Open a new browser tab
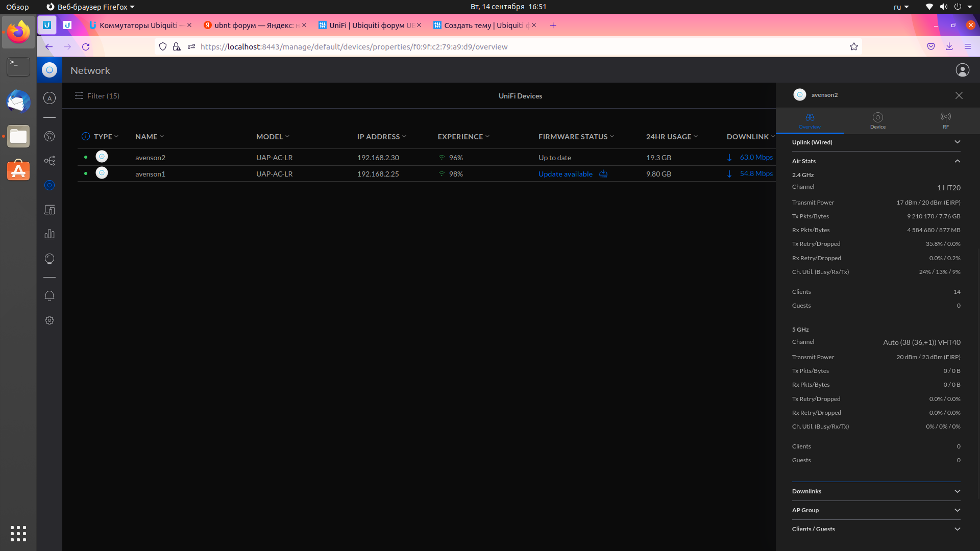This screenshot has width=980, height=551. [553, 25]
